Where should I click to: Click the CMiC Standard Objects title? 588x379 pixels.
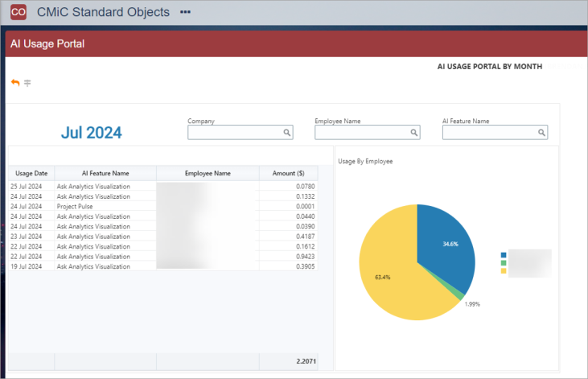(103, 12)
